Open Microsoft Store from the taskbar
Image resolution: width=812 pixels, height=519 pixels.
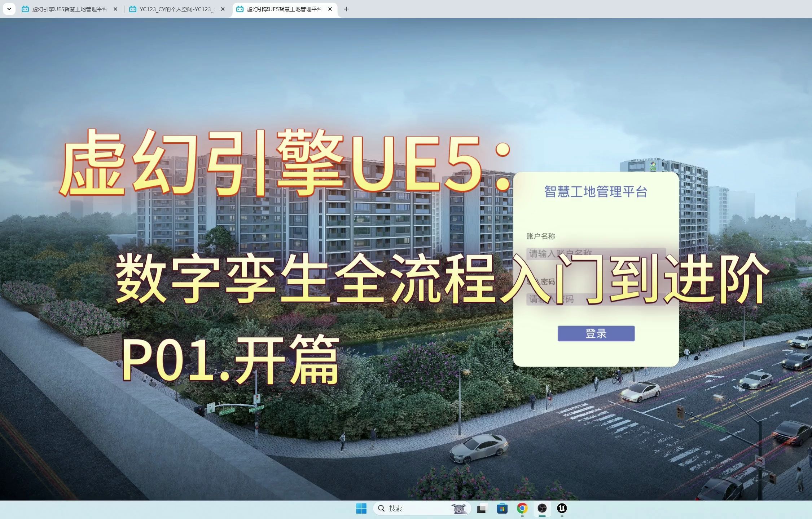(502, 509)
